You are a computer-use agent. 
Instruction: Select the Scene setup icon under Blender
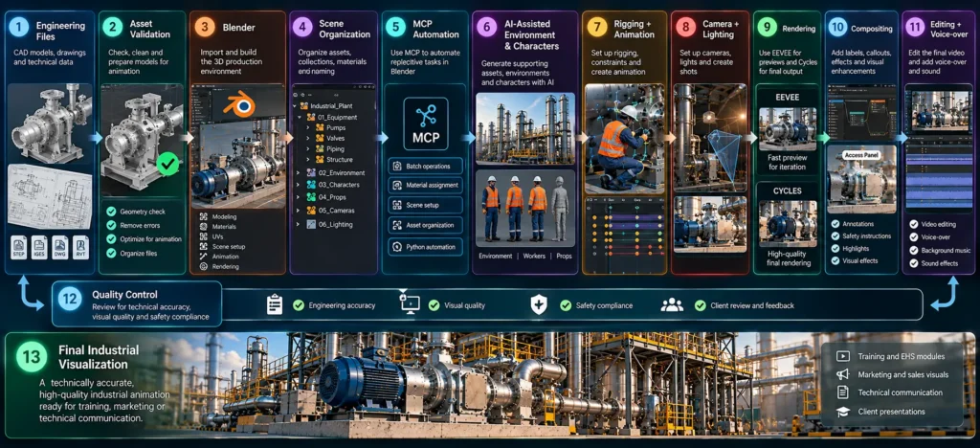(203, 246)
